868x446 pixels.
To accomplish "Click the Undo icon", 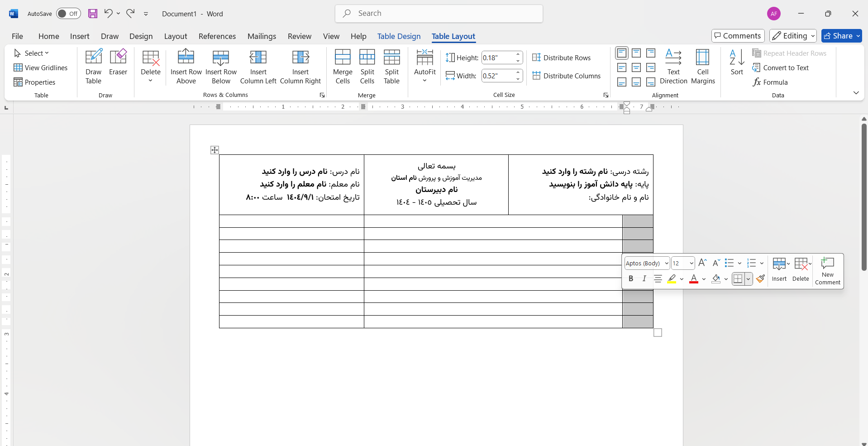I will click(x=108, y=14).
